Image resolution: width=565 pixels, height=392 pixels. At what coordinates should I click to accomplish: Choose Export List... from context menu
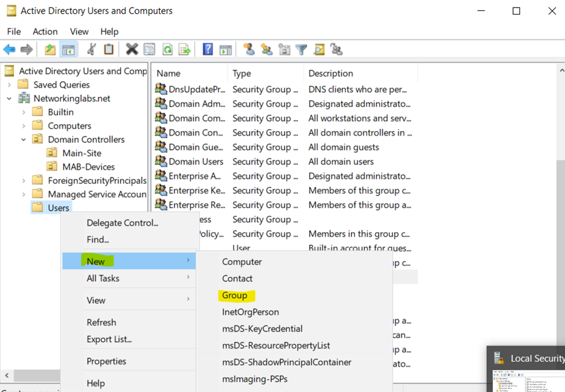[129, 339]
